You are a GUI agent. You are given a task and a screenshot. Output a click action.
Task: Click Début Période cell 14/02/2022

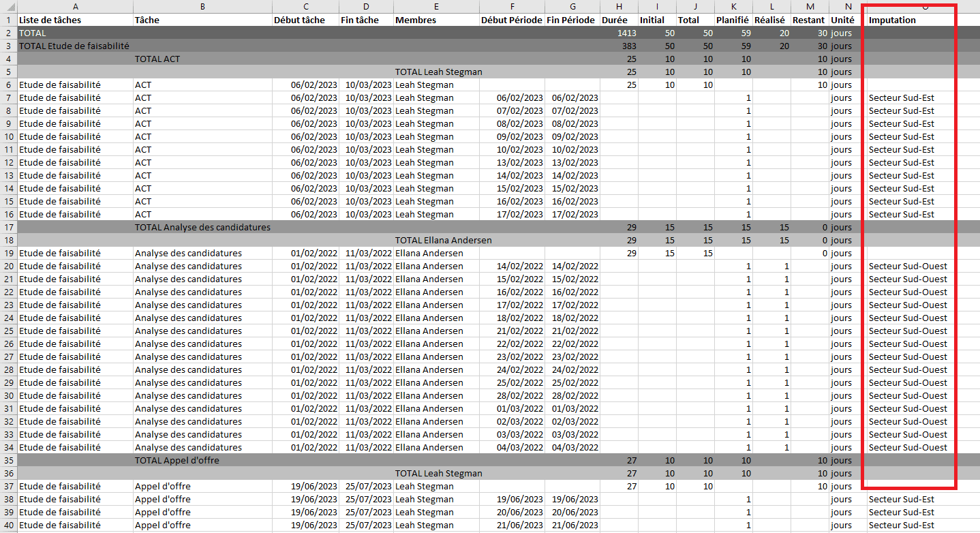(x=512, y=266)
